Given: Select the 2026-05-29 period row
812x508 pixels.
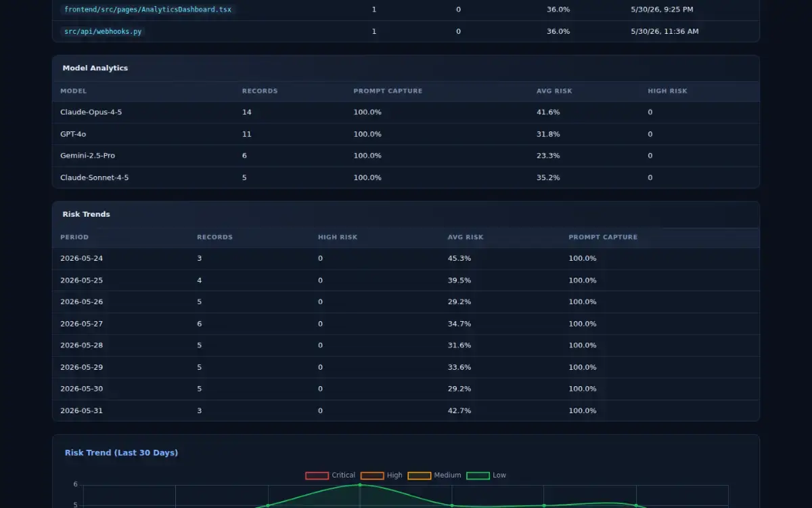Looking at the screenshot, I should pyautogui.click(x=406, y=367).
